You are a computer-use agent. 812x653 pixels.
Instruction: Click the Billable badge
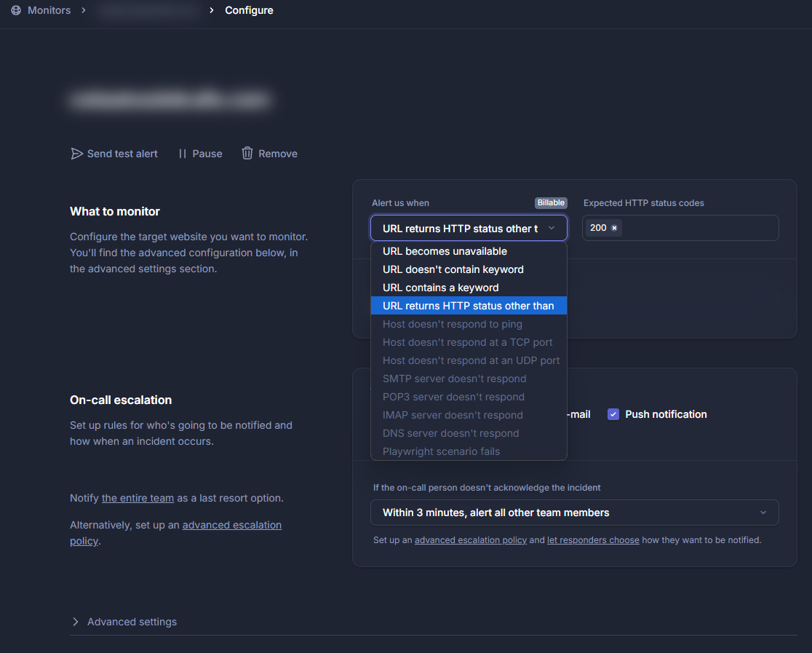(551, 203)
